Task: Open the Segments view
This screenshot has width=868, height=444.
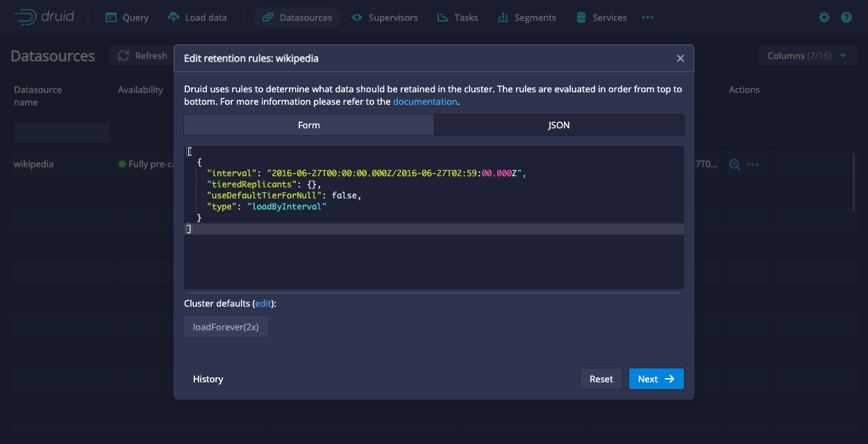Action: [526, 17]
